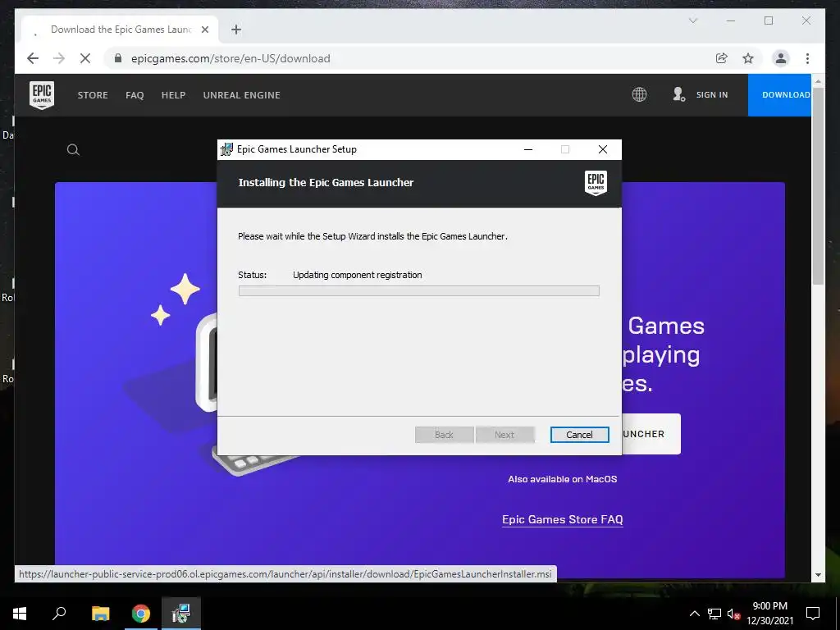Image resolution: width=840 pixels, height=630 pixels.
Task: Click 'Updating component registration' status text
Action: (x=358, y=275)
